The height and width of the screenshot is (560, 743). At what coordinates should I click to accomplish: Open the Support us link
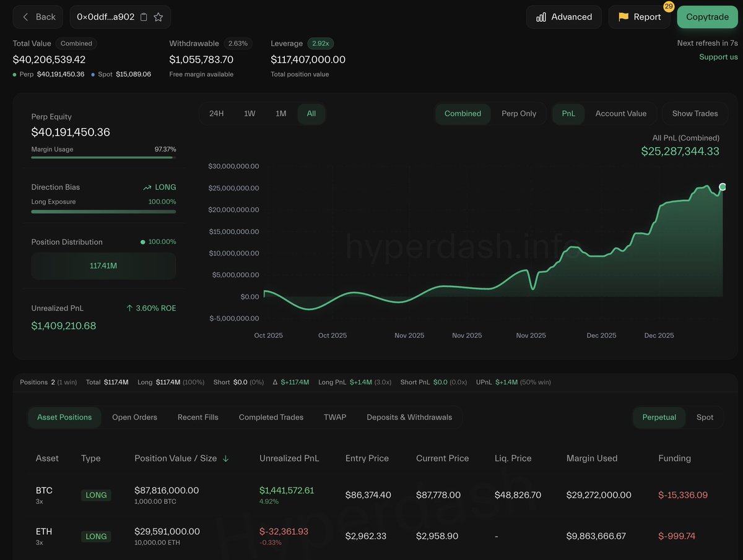718,56
